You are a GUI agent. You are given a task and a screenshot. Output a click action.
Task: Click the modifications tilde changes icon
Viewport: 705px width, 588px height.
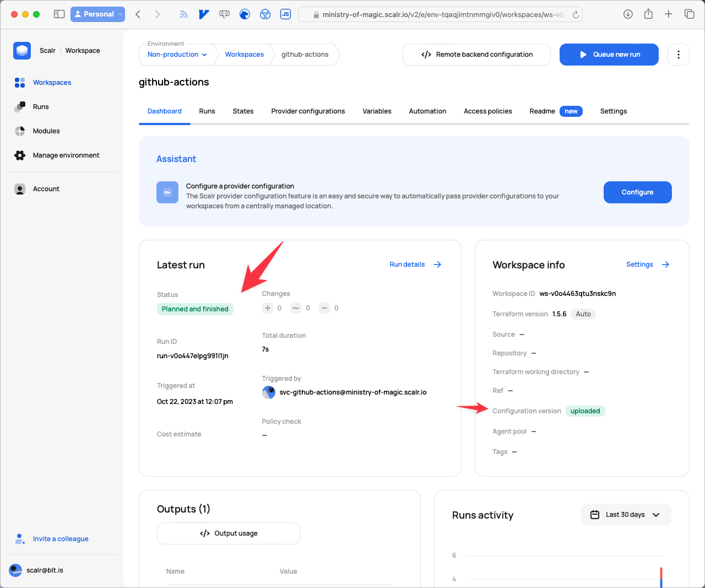click(x=296, y=308)
